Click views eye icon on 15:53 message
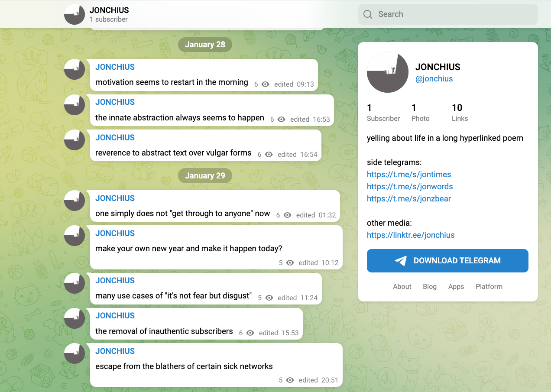The height and width of the screenshot is (392, 551). click(250, 333)
